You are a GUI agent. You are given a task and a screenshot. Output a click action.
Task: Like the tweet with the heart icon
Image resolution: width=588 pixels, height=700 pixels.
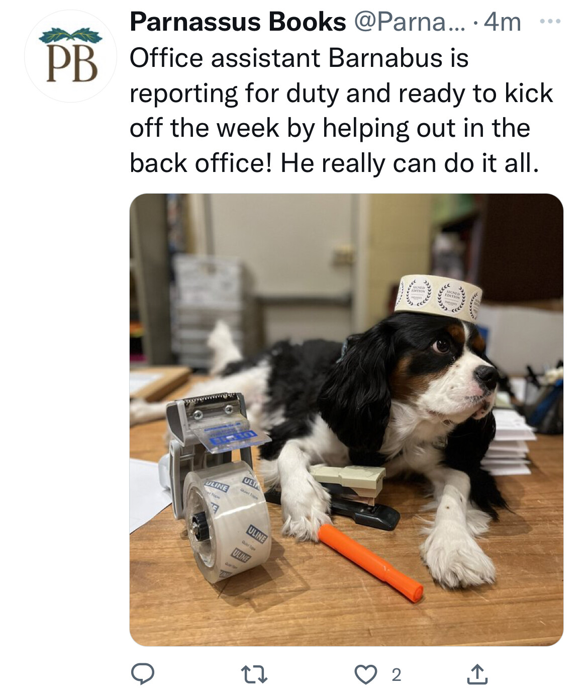366,675
